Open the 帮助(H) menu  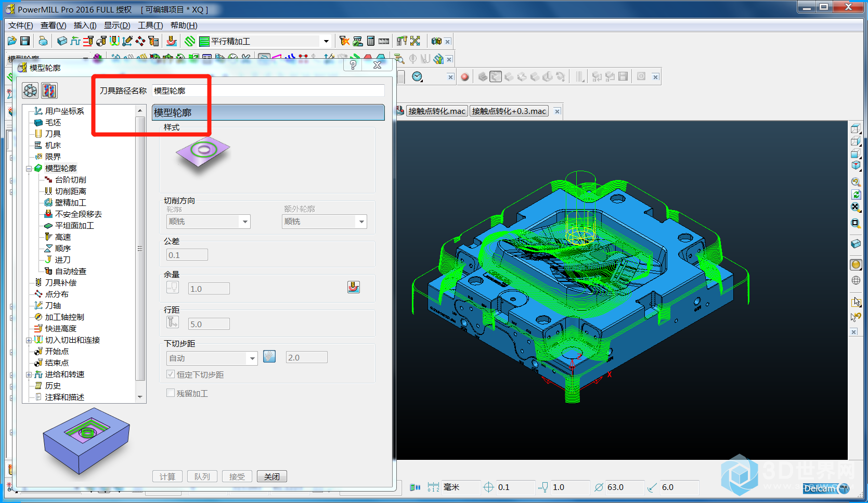pos(184,25)
